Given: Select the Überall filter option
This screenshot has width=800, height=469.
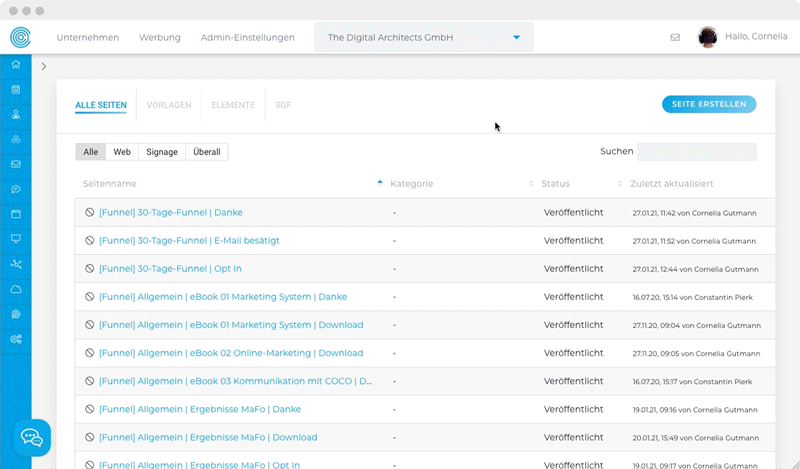Looking at the screenshot, I should pyautogui.click(x=207, y=152).
